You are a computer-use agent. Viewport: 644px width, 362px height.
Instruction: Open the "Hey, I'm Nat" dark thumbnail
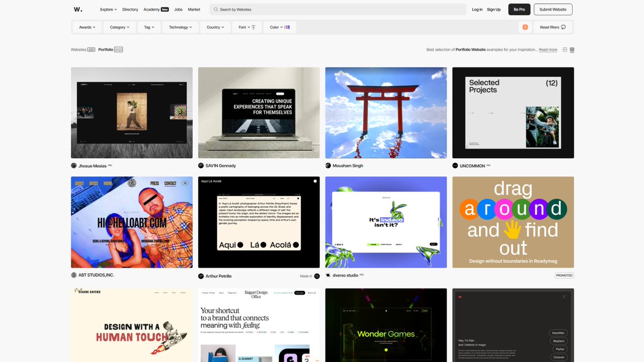click(513, 325)
